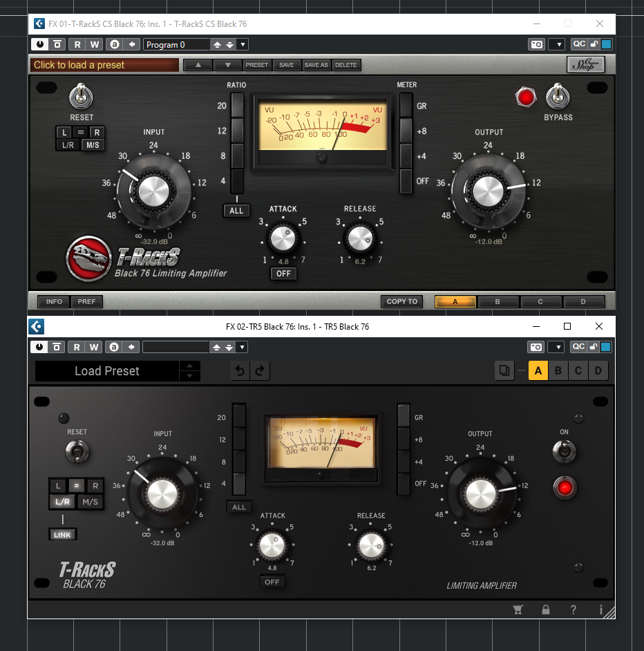Image resolution: width=644 pixels, height=651 pixels.
Task: Click next preset down-arrow in Black 76
Action: point(227,65)
